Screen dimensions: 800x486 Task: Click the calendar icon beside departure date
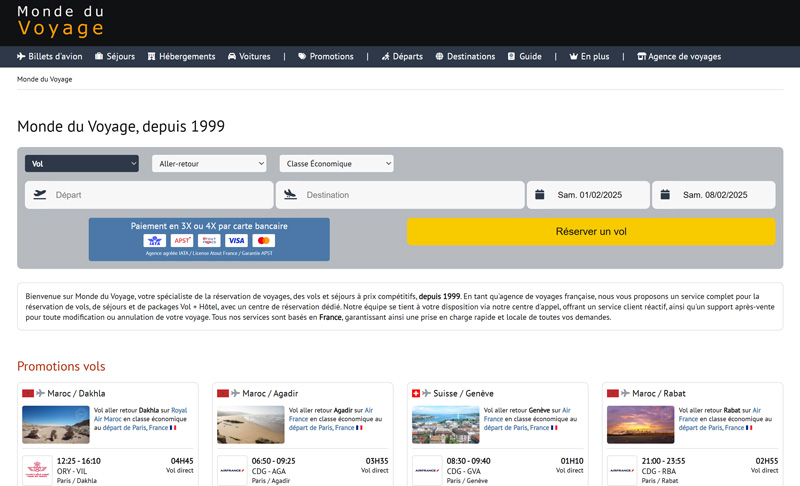[539, 195]
